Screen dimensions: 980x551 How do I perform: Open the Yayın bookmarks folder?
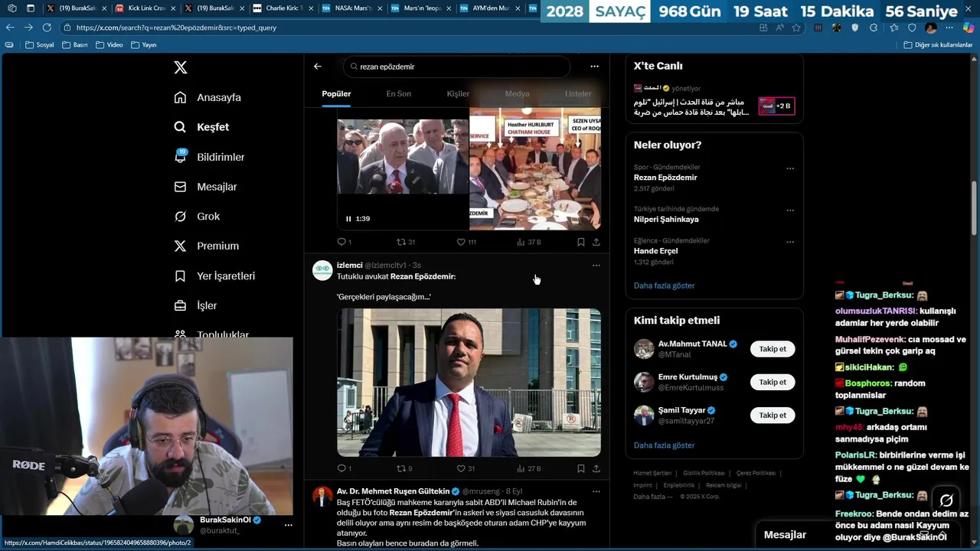click(x=143, y=45)
